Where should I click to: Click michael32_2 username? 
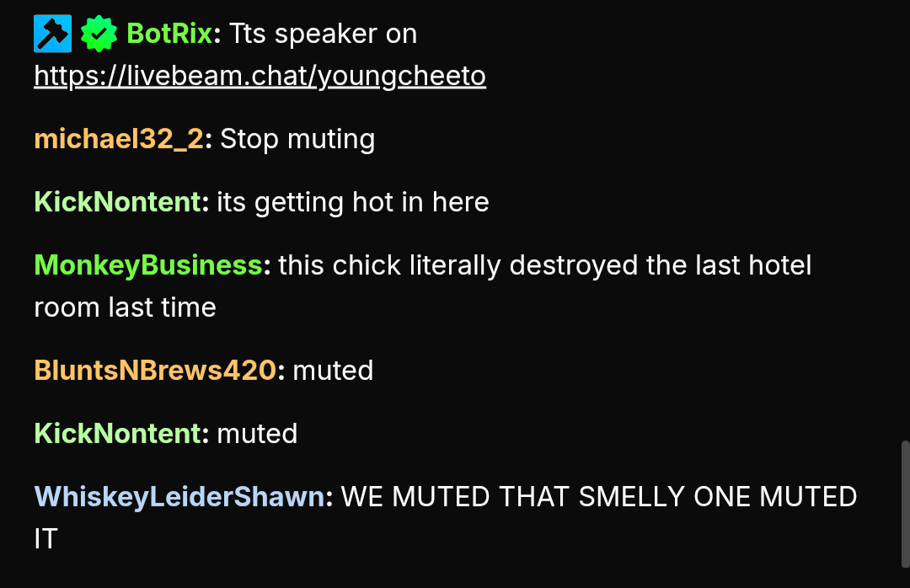click(x=119, y=139)
